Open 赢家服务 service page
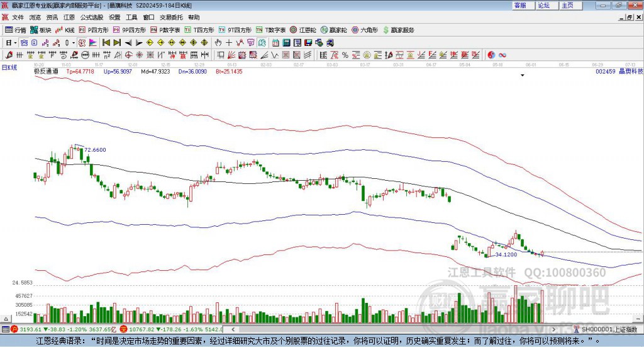The image size is (644, 347). [398, 30]
